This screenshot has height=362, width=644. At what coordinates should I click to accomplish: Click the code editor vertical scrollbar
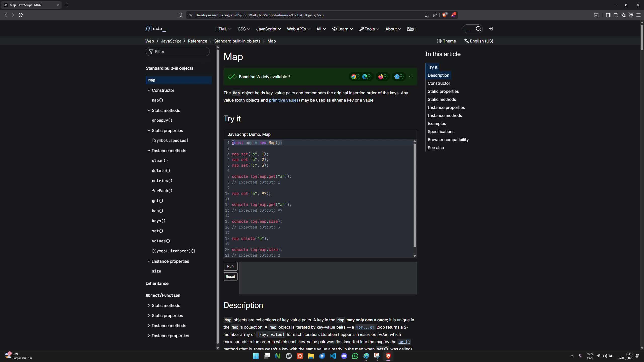(415, 195)
